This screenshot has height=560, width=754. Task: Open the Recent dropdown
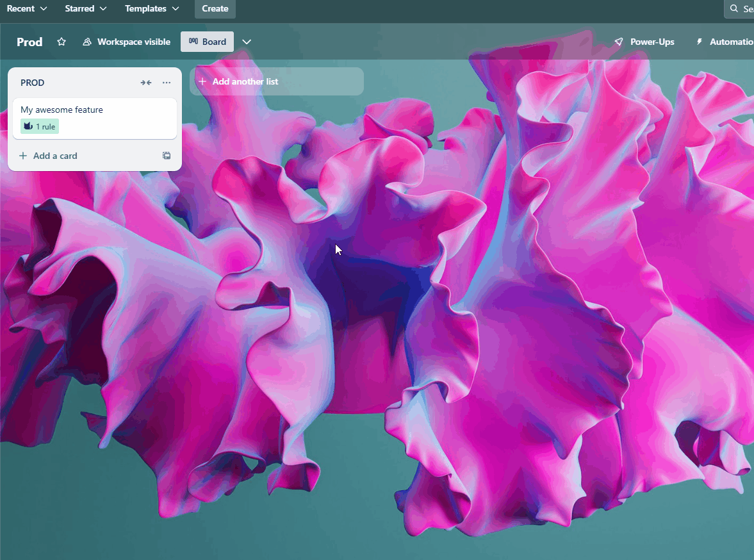pos(27,9)
